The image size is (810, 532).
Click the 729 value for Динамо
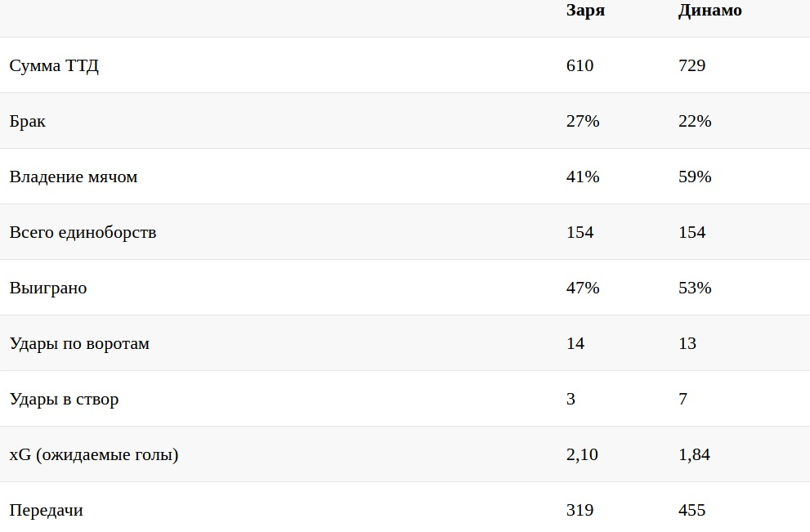point(691,65)
